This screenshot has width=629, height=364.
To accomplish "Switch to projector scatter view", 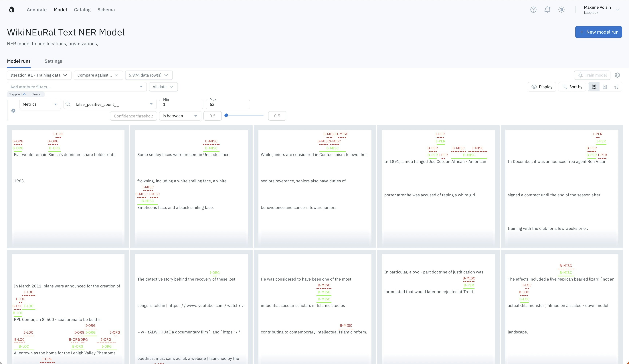I will [x=616, y=87].
